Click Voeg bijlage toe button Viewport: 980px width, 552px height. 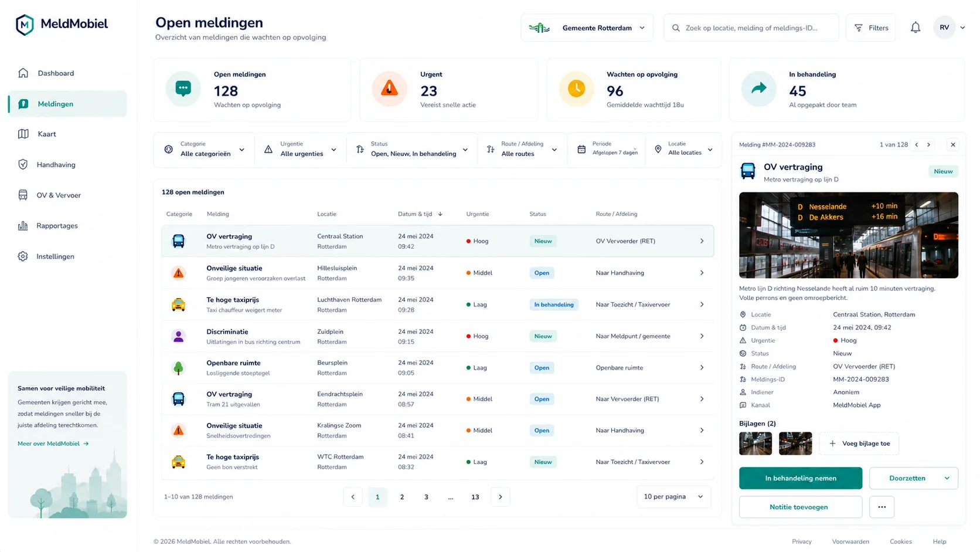[859, 443]
